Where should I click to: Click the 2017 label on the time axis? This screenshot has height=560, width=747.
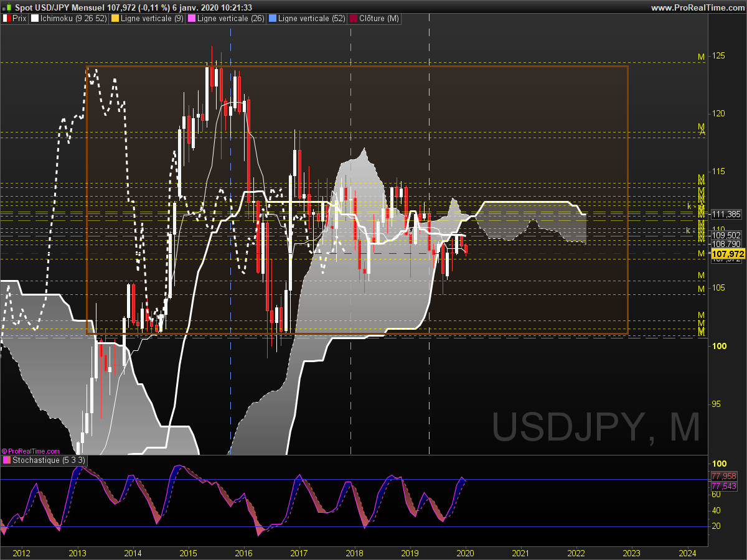(299, 553)
